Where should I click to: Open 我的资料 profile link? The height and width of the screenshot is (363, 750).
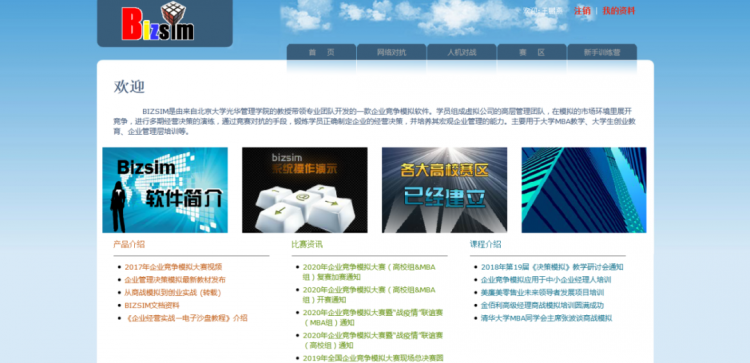[618, 11]
